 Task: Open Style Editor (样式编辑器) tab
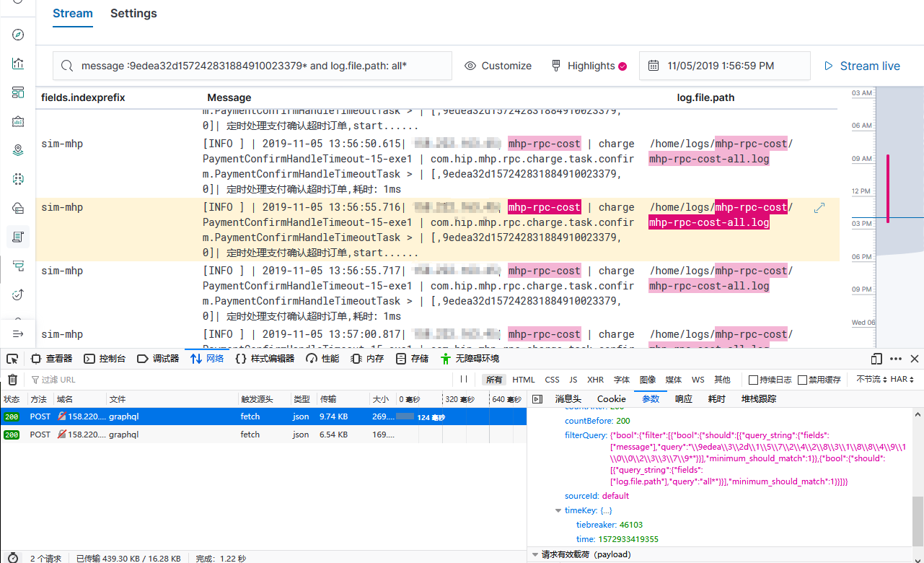265,359
